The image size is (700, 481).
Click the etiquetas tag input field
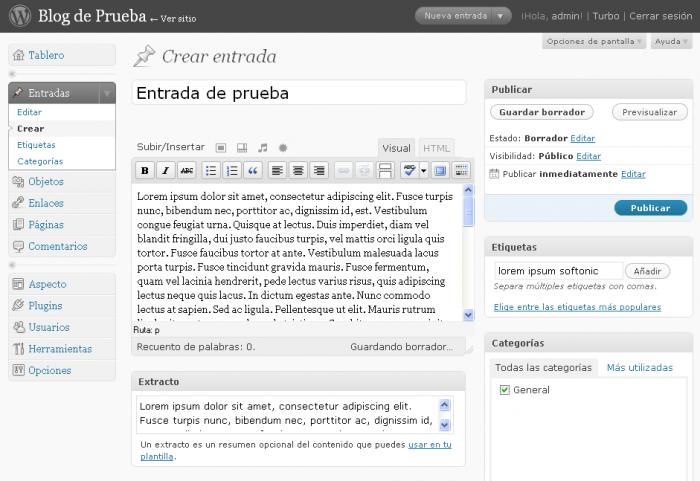(557, 271)
